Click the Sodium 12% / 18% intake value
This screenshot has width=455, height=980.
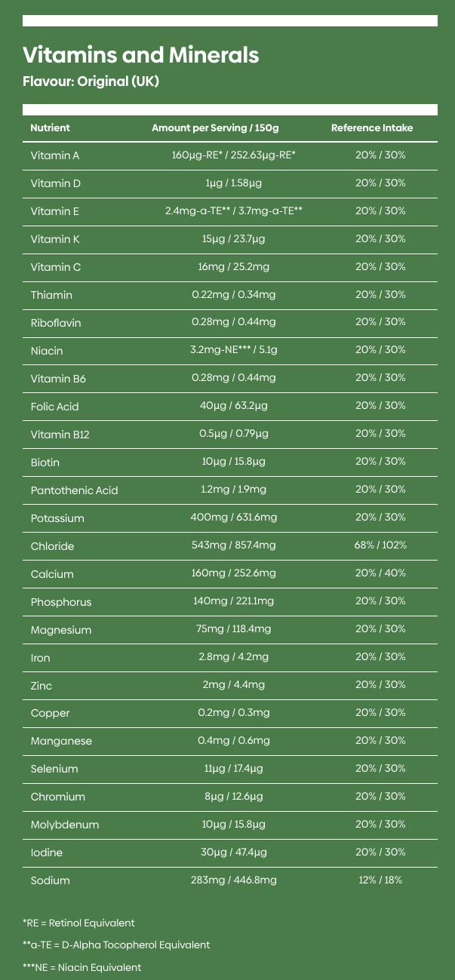coord(380,880)
